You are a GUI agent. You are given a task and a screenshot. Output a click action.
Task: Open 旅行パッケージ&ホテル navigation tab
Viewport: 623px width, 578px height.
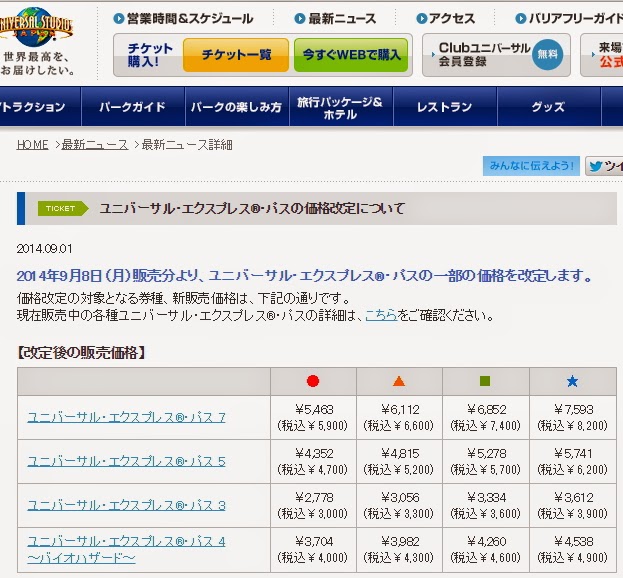point(341,106)
